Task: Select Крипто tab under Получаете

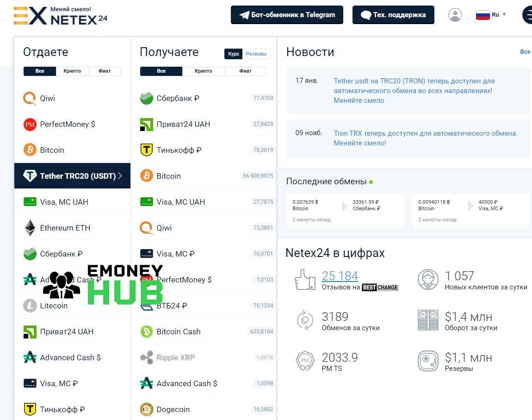Action: point(203,71)
